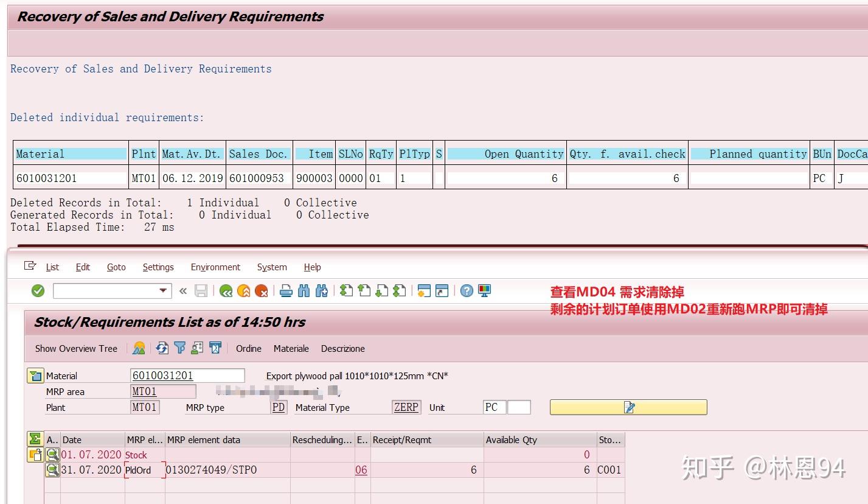Click the Ordine button

248,348
